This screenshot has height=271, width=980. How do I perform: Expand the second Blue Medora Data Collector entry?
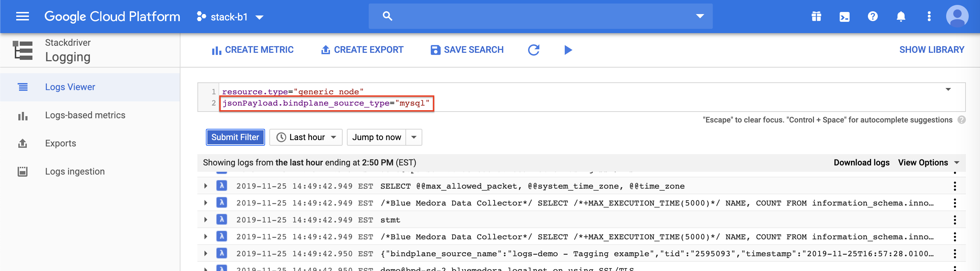coord(206,237)
